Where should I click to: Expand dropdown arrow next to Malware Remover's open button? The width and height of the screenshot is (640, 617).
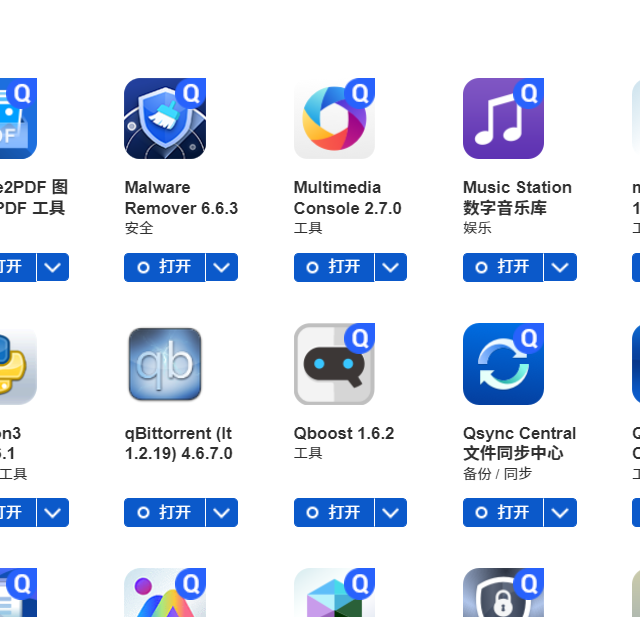[222, 267]
